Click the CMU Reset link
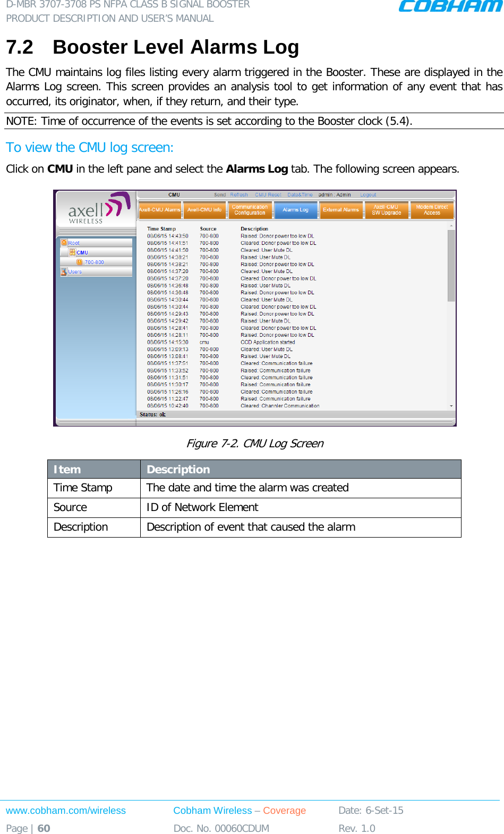 point(268,195)
